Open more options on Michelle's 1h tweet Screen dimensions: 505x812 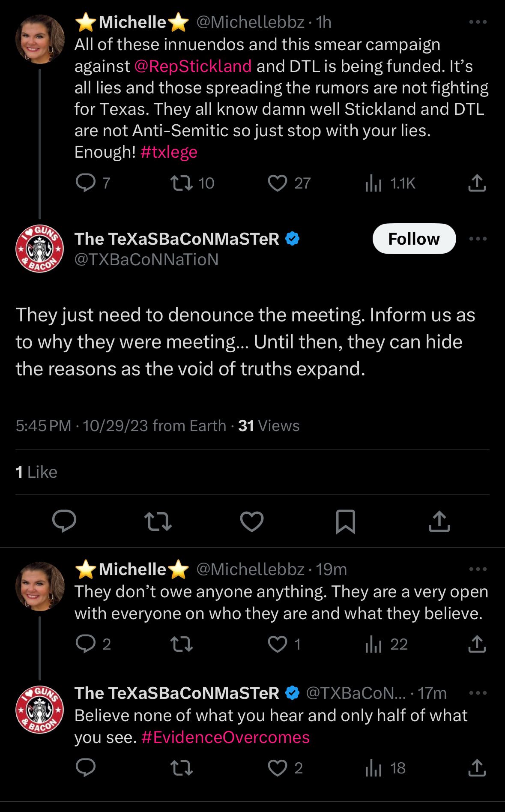click(x=478, y=22)
